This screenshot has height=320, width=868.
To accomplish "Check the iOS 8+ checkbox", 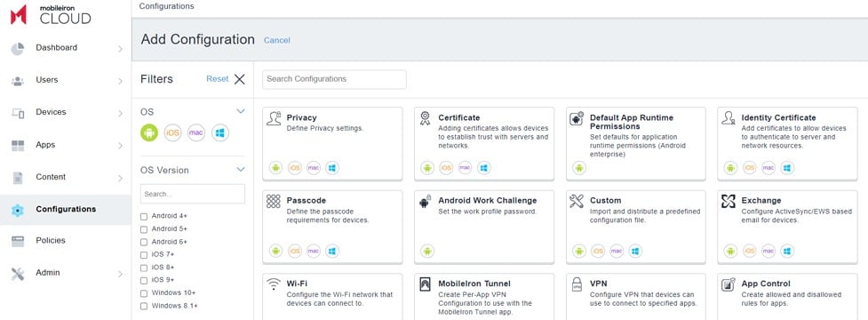I will click(144, 268).
